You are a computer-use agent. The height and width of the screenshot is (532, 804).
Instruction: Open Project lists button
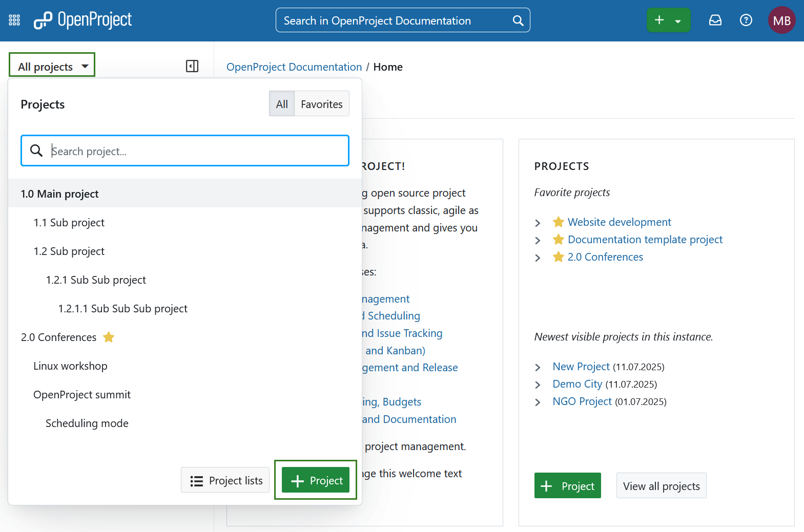click(225, 480)
